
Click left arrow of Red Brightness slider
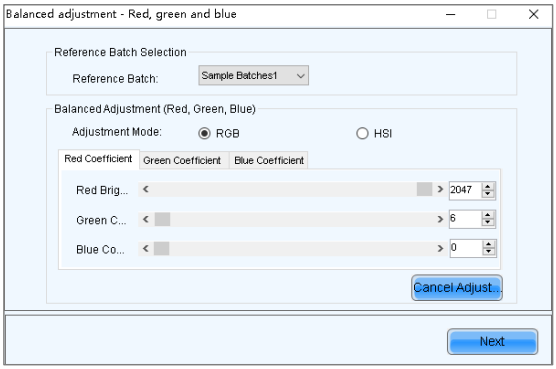pyautogui.click(x=145, y=189)
